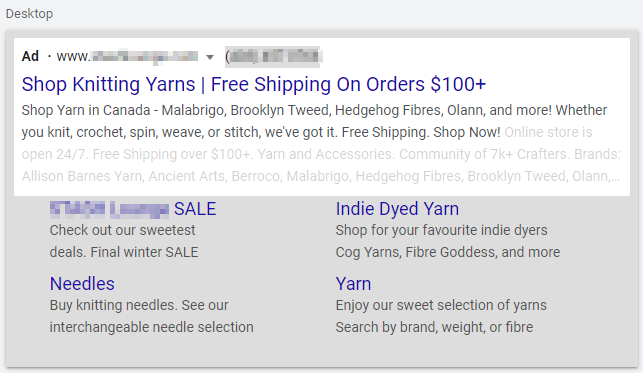Image resolution: width=643 pixels, height=373 pixels.
Task: Click 'interchangeable needle selection' line
Action: point(152,327)
